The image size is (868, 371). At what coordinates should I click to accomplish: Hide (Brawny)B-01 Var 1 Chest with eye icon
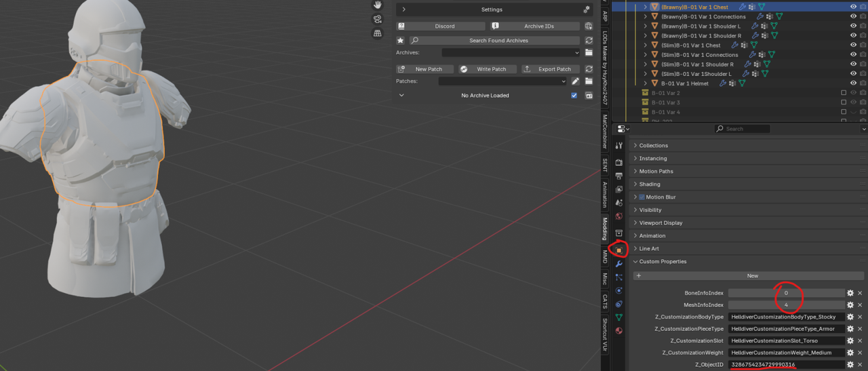tap(853, 7)
